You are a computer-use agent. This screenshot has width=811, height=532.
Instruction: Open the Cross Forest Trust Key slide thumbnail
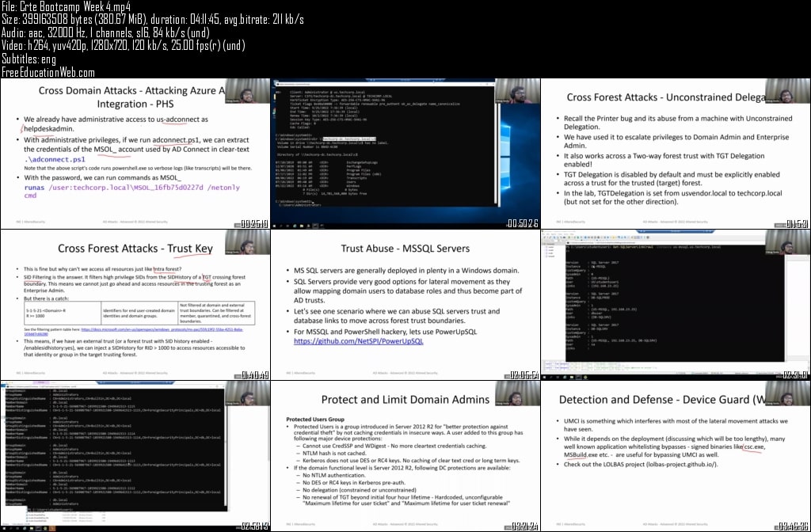[x=135, y=305]
